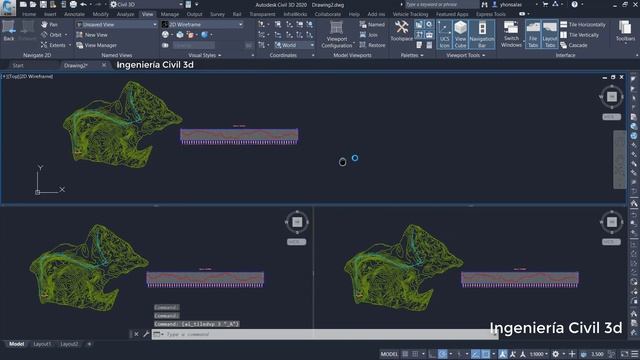This screenshot has width=640, height=360.
Task: Switch to the Survey ribbon tab
Action: pos(217,14)
